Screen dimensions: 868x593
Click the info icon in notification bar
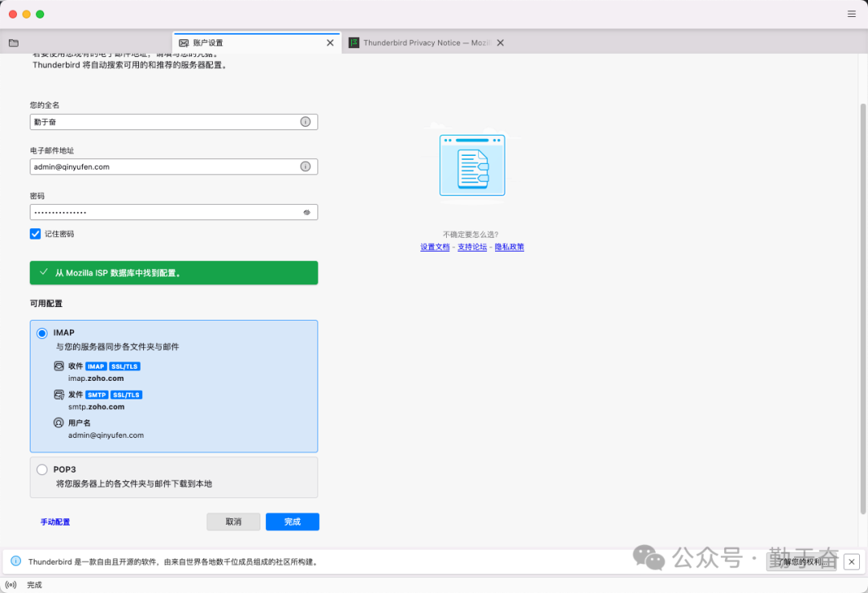(16, 561)
